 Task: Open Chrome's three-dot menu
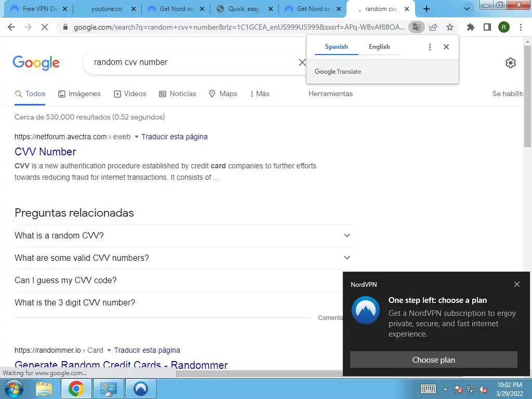(521, 27)
